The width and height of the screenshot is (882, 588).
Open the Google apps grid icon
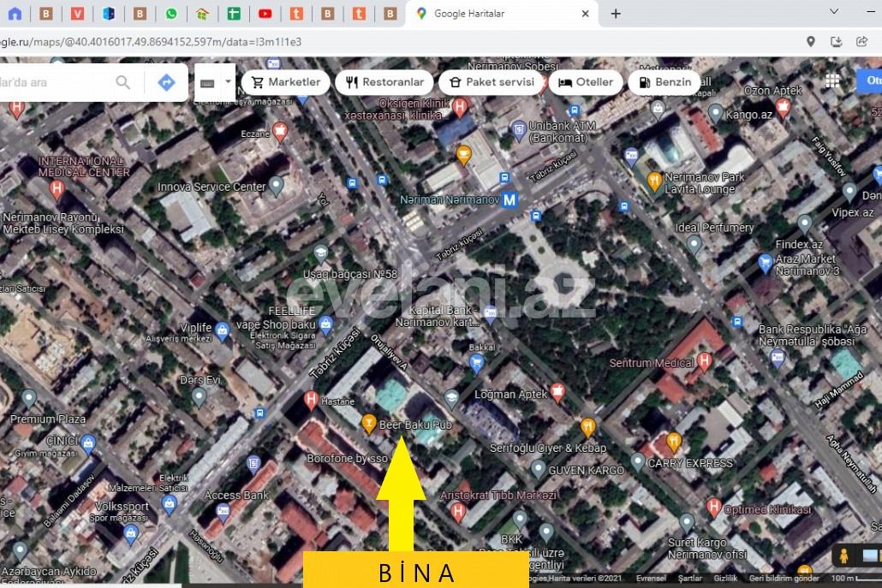[x=831, y=80]
